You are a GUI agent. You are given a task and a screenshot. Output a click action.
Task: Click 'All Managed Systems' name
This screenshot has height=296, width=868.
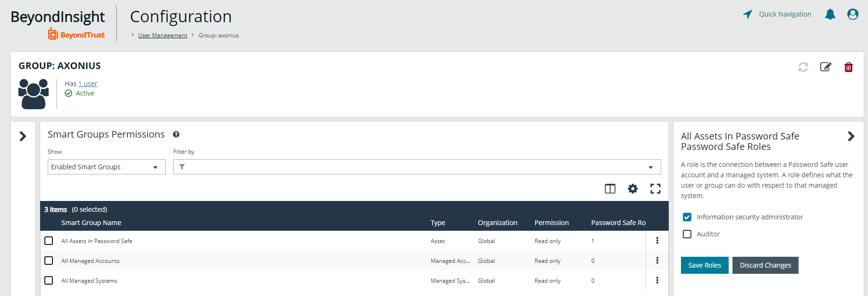[x=89, y=281]
